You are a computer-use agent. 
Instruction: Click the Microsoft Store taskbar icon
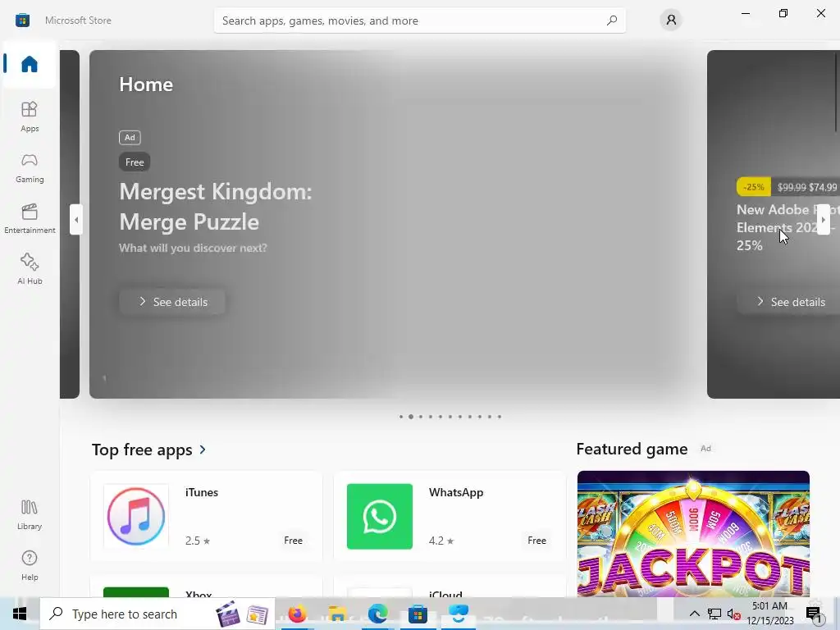[418, 614]
